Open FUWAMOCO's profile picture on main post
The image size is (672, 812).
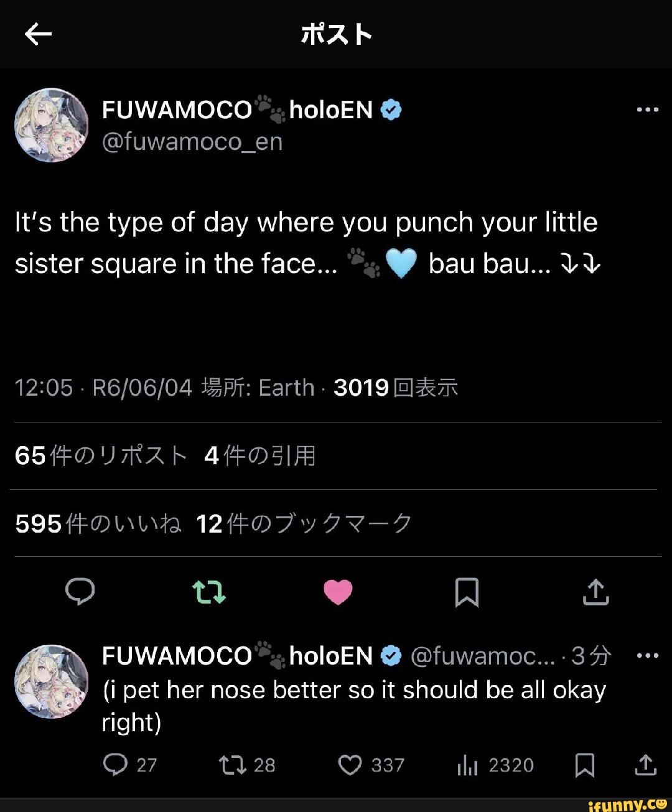(52, 125)
